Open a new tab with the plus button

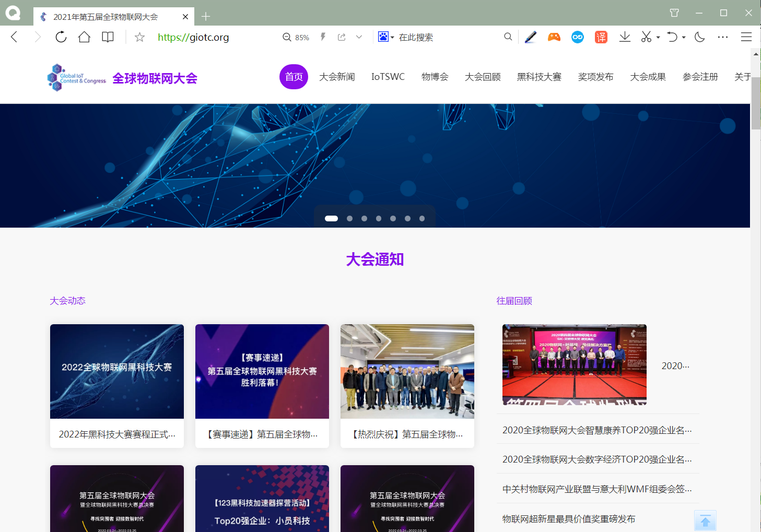[206, 17]
